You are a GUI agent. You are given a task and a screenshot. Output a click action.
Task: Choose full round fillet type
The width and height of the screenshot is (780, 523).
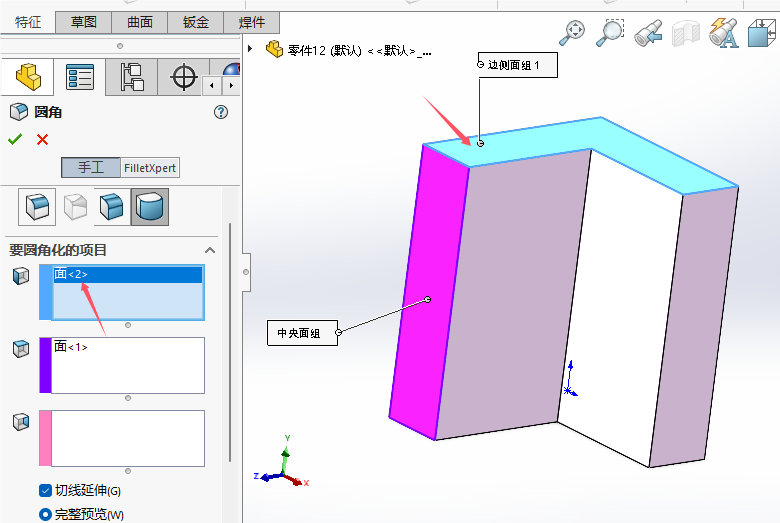[150, 207]
